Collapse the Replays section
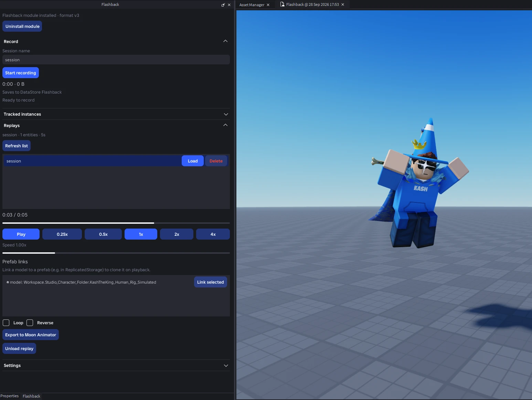Image resolution: width=532 pixels, height=400 pixels. tap(225, 125)
